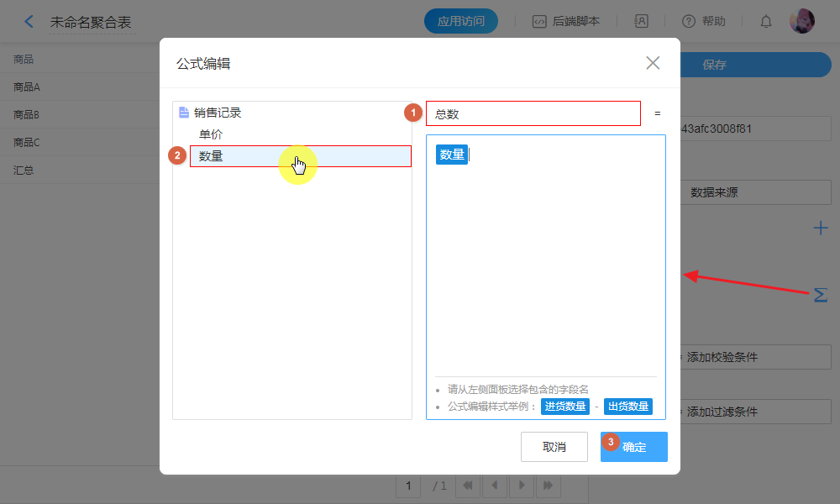Click the 应用访问 button

pyautogui.click(x=461, y=22)
